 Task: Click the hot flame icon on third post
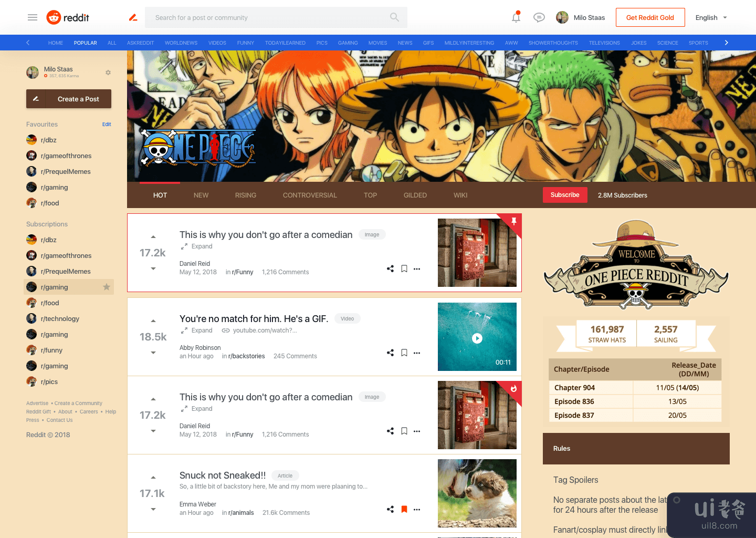514,388
